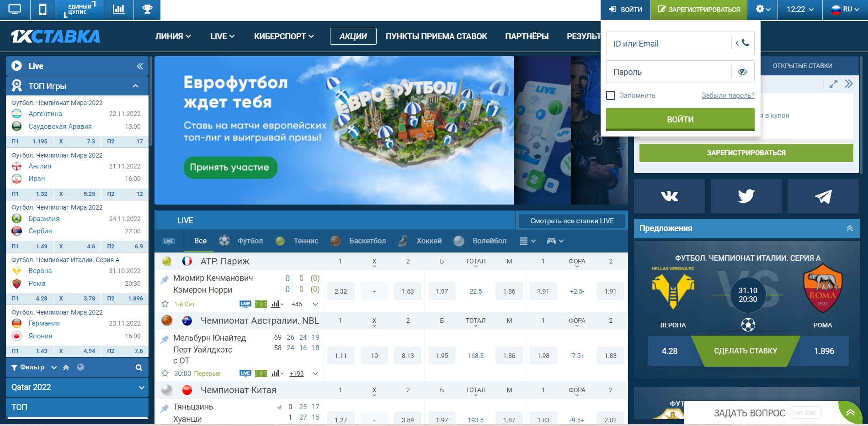Open ПУНКТЫ ПРИЕМА СТАВОК page
The width and height of the screenshot is (868, 426).
pos(437,37)
